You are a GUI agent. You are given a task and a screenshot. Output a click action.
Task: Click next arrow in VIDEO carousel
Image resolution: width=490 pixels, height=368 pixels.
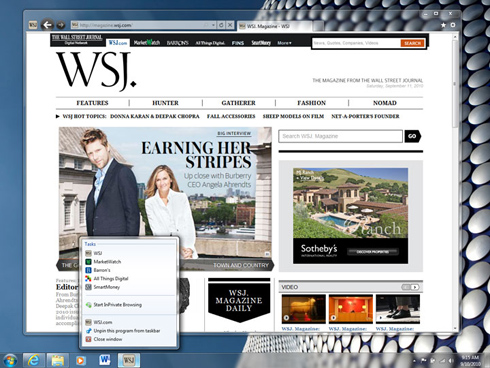point(415,287)
